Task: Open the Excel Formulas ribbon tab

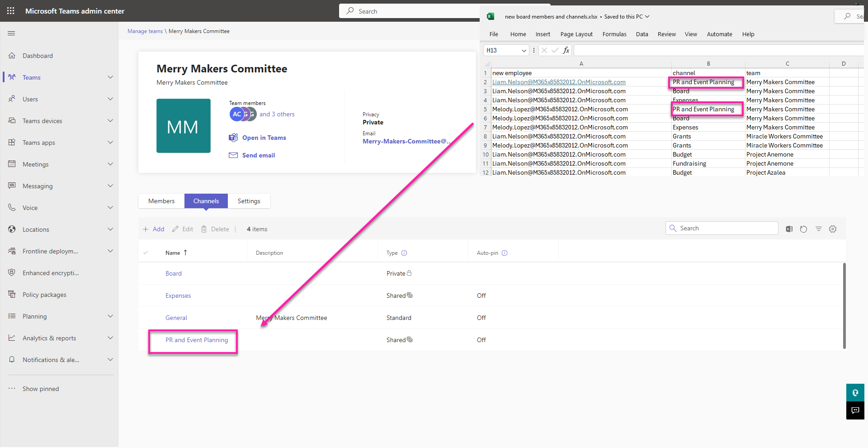Action: pyautogui.click(x=614, y=34)
